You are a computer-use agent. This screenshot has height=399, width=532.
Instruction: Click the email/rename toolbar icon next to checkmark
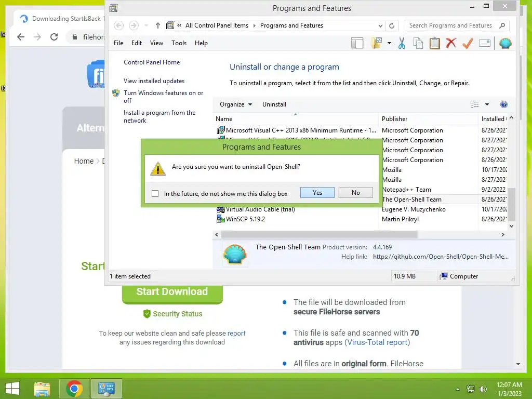point(485,44)
